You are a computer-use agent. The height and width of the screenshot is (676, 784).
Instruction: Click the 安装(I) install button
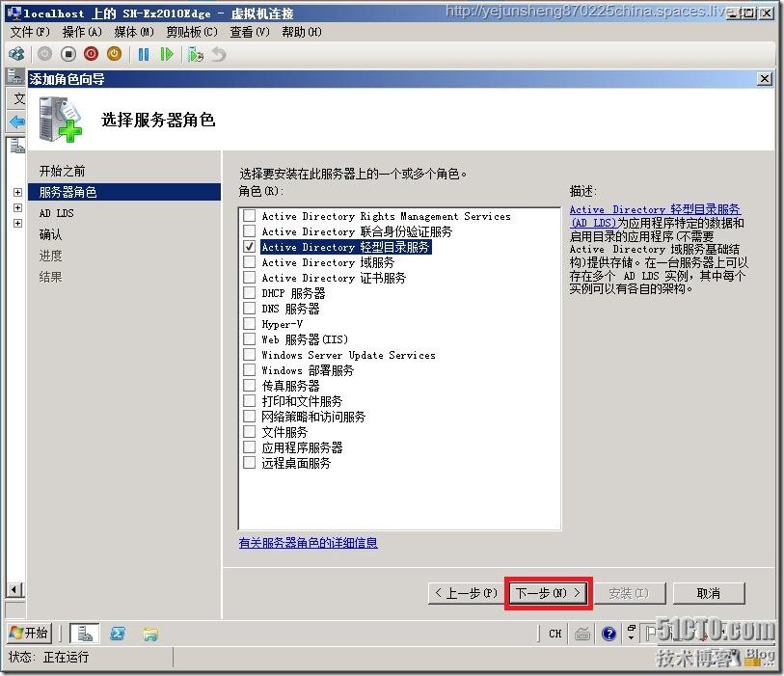(629, 593)
